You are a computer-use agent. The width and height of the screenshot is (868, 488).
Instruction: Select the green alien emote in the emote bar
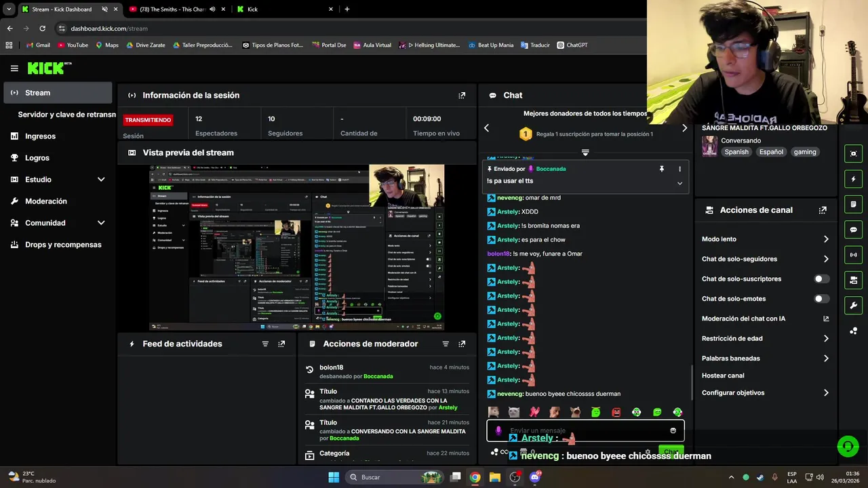595,412
